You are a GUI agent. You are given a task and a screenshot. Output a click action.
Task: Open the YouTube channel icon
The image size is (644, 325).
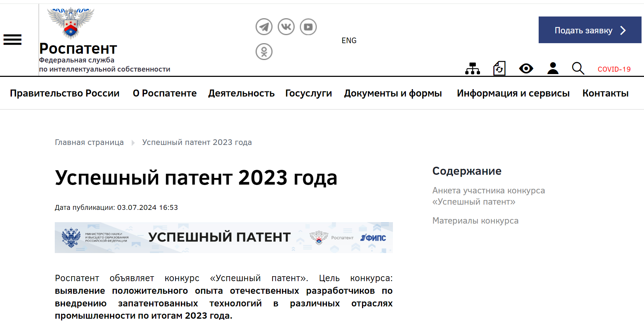pyautogui.click(x=308, y=27)
